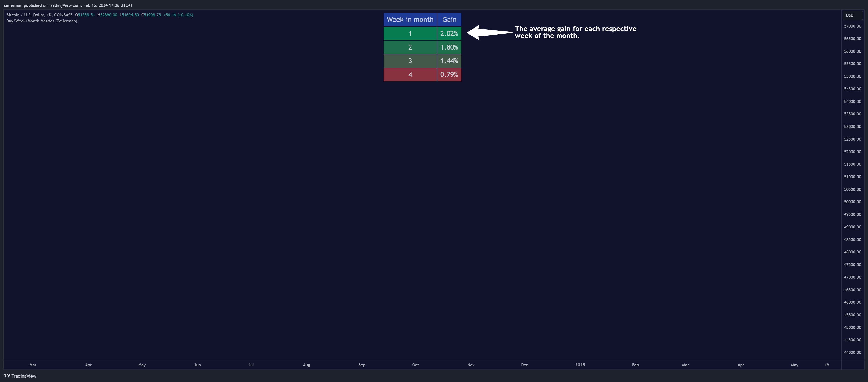868x382 pixels.
Task: Select week 4 cell in table
Action: click(x=410, y=75)
